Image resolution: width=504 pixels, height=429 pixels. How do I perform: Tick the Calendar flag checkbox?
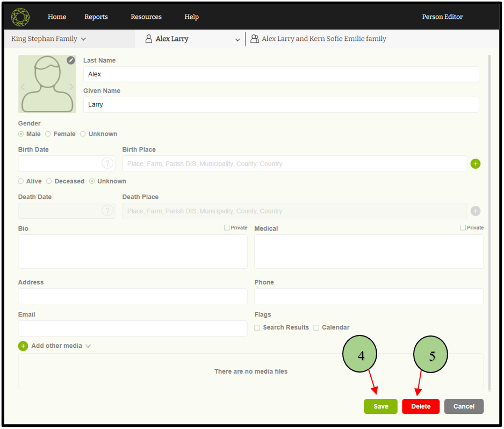[316, 327]
